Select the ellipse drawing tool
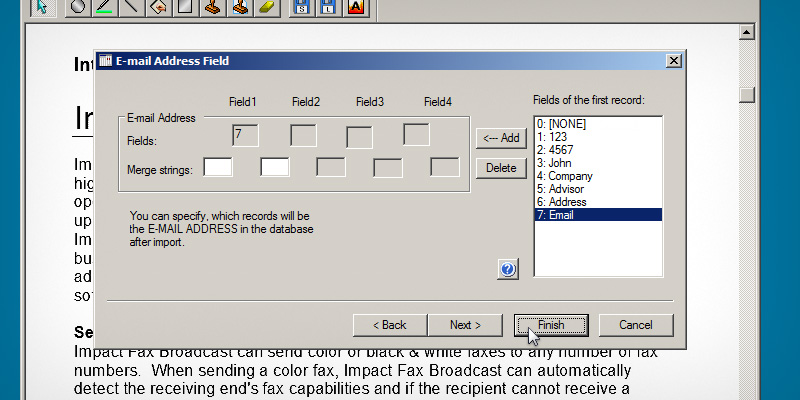Viewport: 800px width, 400px height. click(78, 8)
